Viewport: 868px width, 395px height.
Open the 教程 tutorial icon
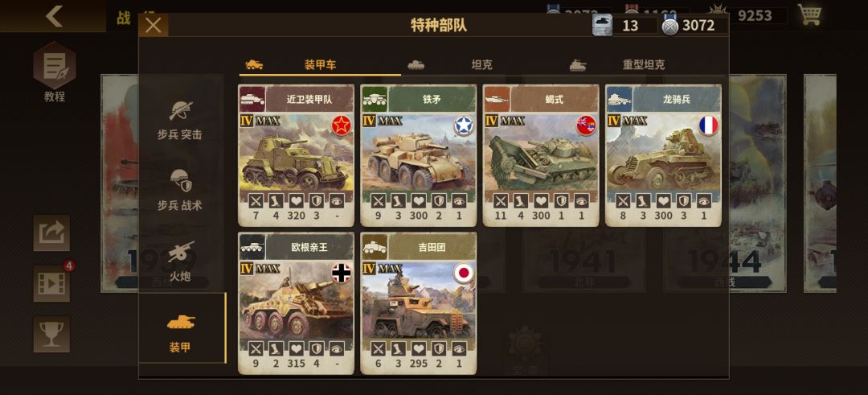pos(55,72)
